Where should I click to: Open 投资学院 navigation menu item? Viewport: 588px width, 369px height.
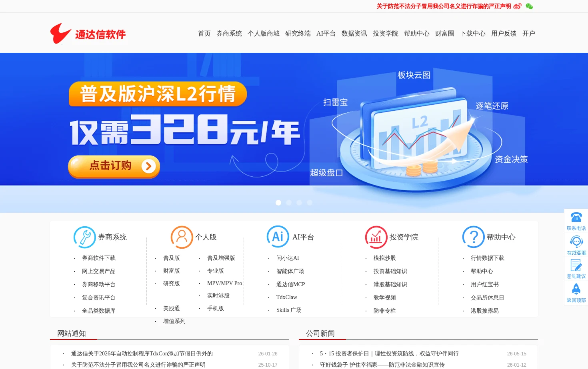tap(386, 34)
